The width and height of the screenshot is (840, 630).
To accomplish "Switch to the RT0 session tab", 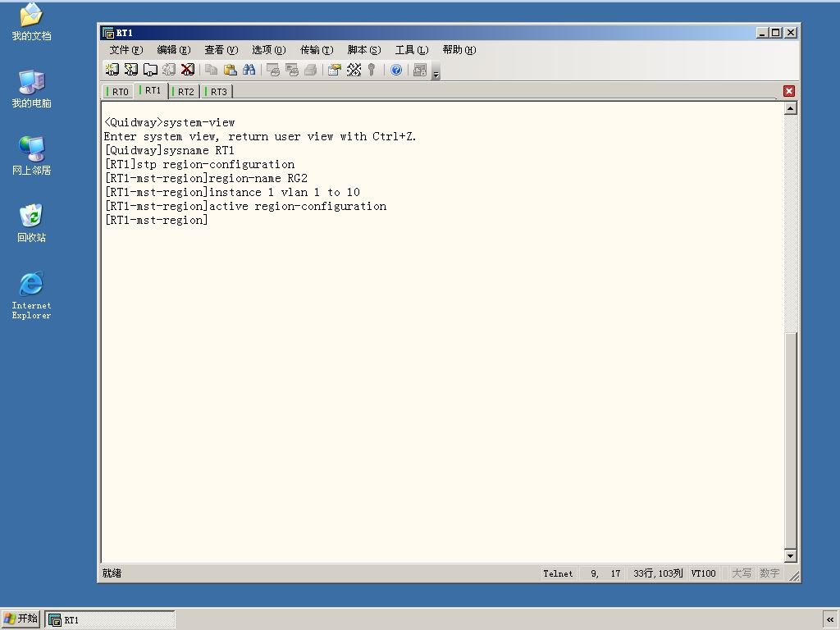I will click(x=117, y=92).
